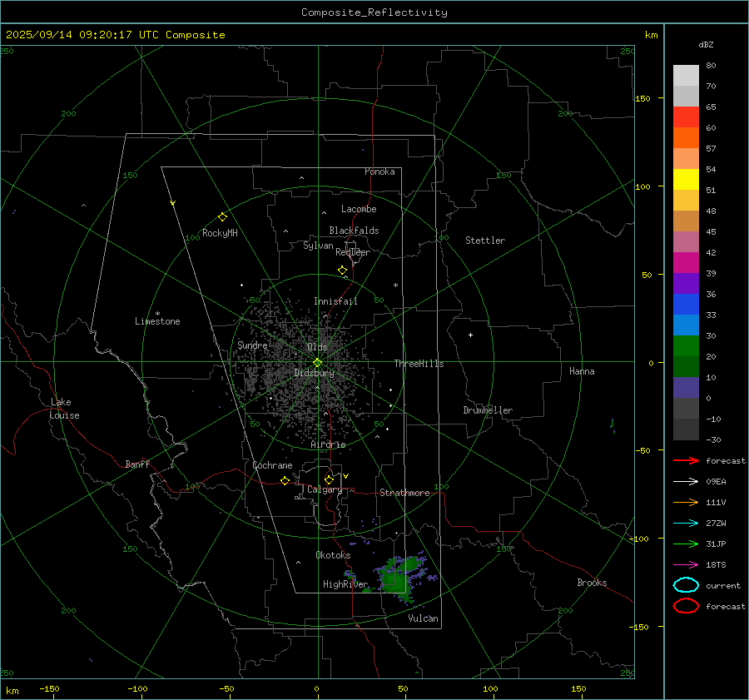This screenshot has width=749, height=700.
Task: Select the red 65 dBZ color swatch
Action: point(686,117)
